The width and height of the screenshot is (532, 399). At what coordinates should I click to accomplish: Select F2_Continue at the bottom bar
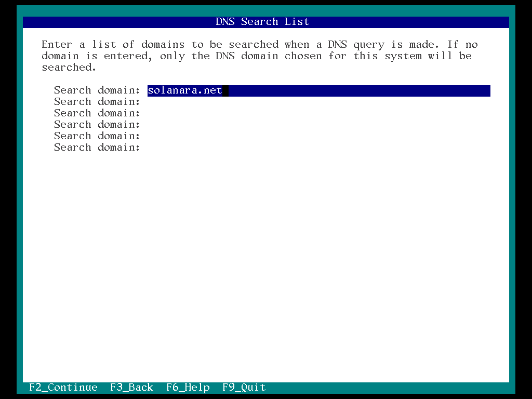[x=63, y=387]
